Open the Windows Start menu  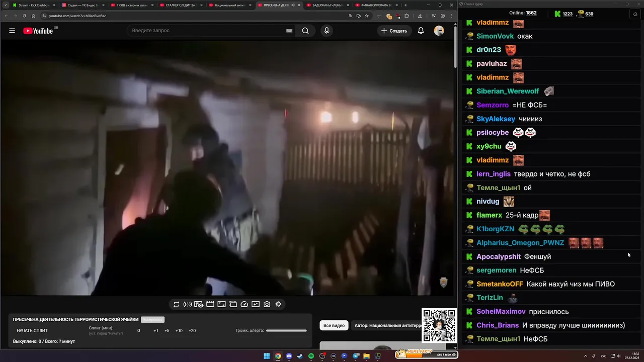(x=267, y=356)
